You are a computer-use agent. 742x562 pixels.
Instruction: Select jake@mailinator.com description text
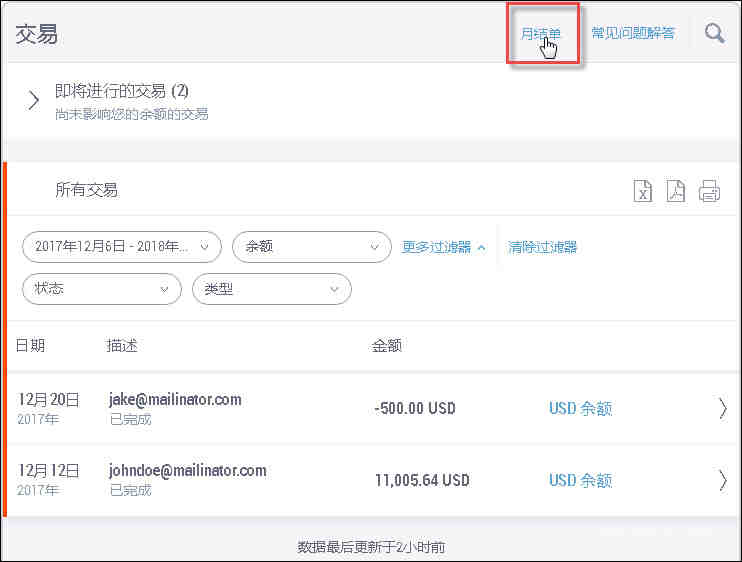(x=175, y=400)
